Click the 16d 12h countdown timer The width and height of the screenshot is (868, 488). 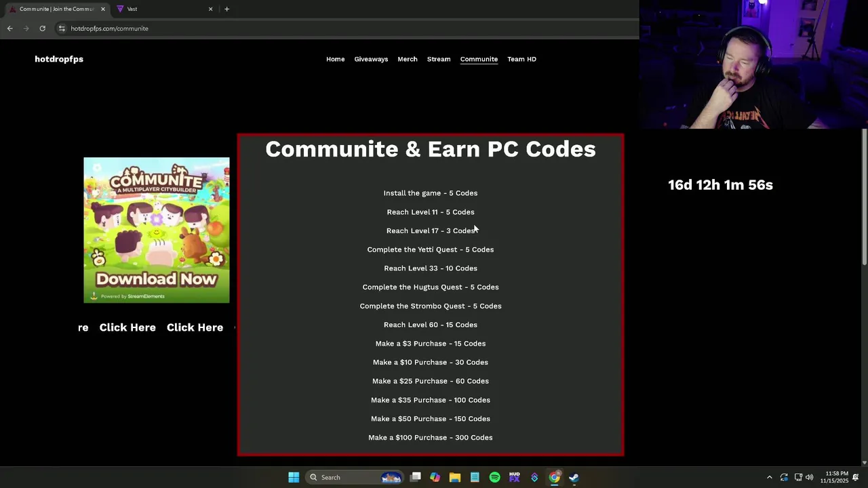coord(720,185)
